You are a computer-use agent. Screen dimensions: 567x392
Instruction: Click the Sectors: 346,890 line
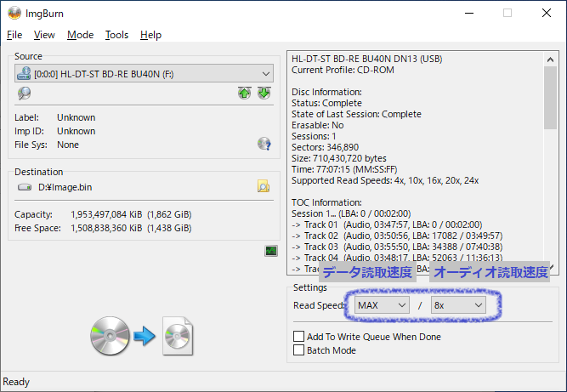coord(325,147)
